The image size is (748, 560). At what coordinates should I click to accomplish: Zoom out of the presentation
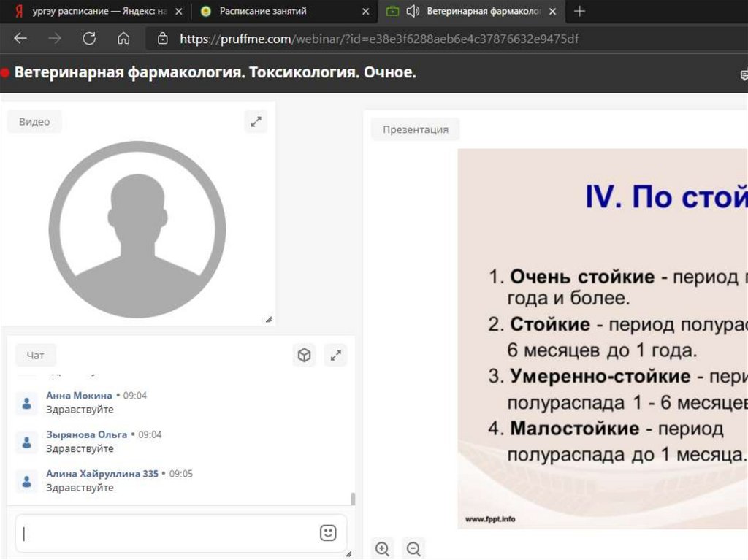[x=413, y=548]
